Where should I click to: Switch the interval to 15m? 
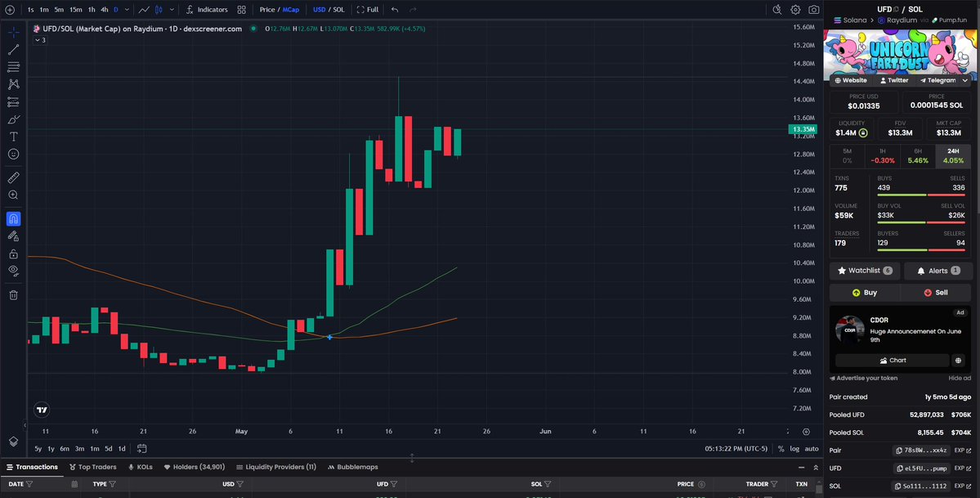pyautogui.click(x=76, y=9)
